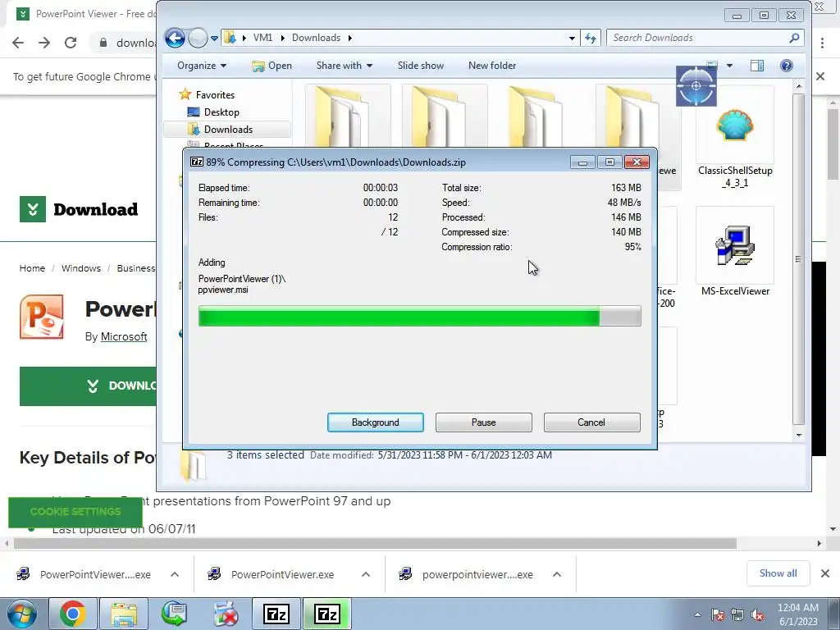The image size is (840, 630).
Task: Select the MS-ExcelViewer file
Action: 735,253
